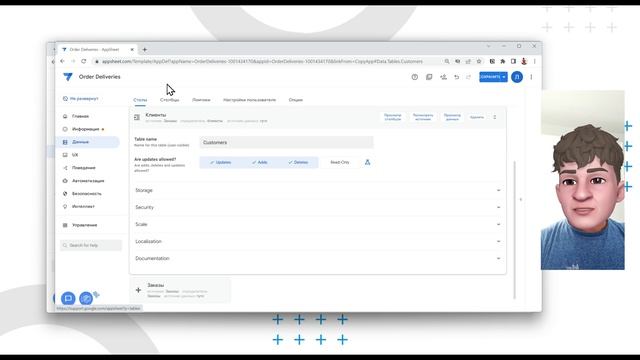640x360 pixels.
Task: Toggle the Adds permission
Action: tap(260, 162)
